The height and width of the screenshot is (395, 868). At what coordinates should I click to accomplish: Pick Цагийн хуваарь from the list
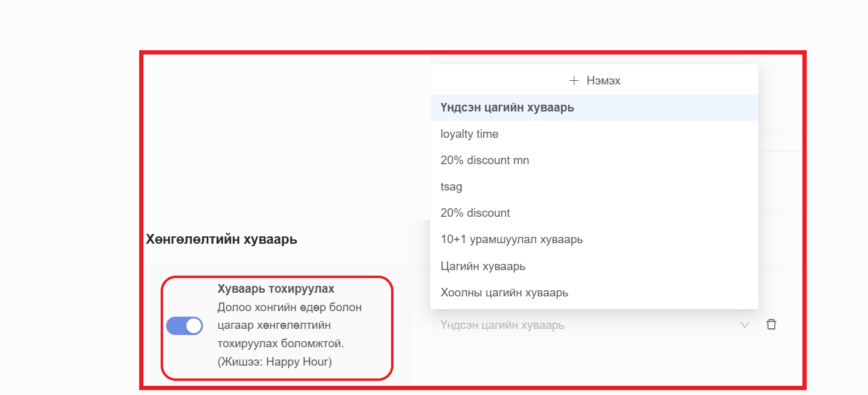[482, 266]
